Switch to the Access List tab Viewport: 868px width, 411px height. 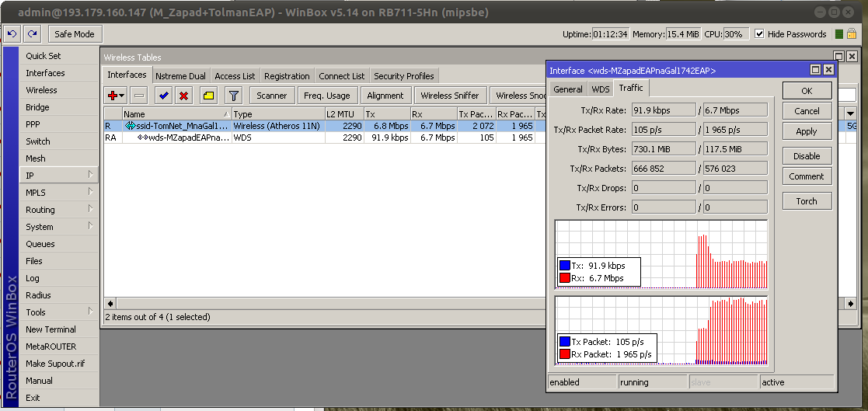(235, 76)
